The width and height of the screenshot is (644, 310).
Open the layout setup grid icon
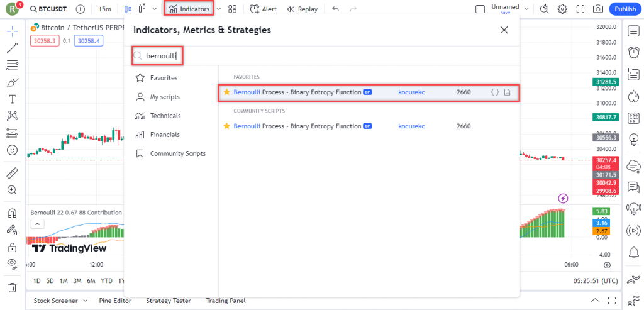[x=233, y=9]
